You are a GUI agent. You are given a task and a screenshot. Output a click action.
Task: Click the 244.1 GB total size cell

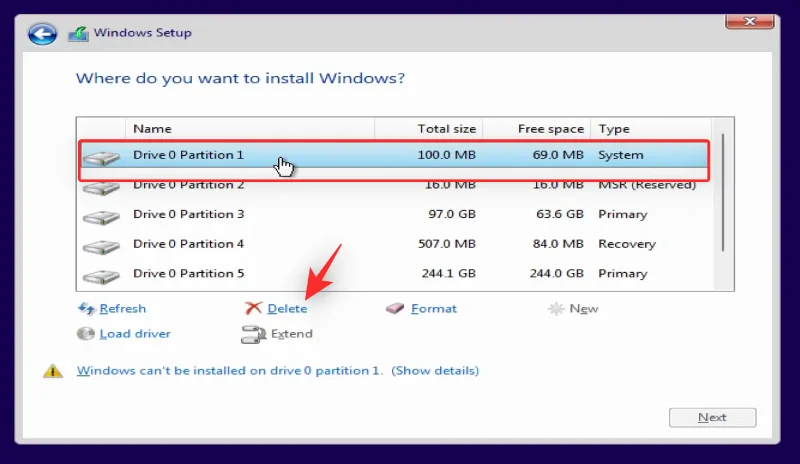448,274
